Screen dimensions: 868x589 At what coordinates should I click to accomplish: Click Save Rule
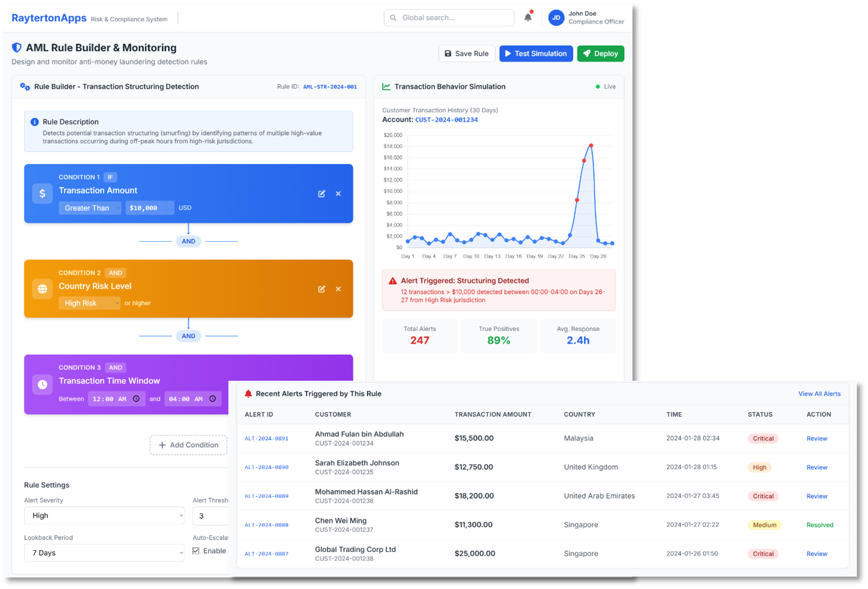tap(466, 53)
